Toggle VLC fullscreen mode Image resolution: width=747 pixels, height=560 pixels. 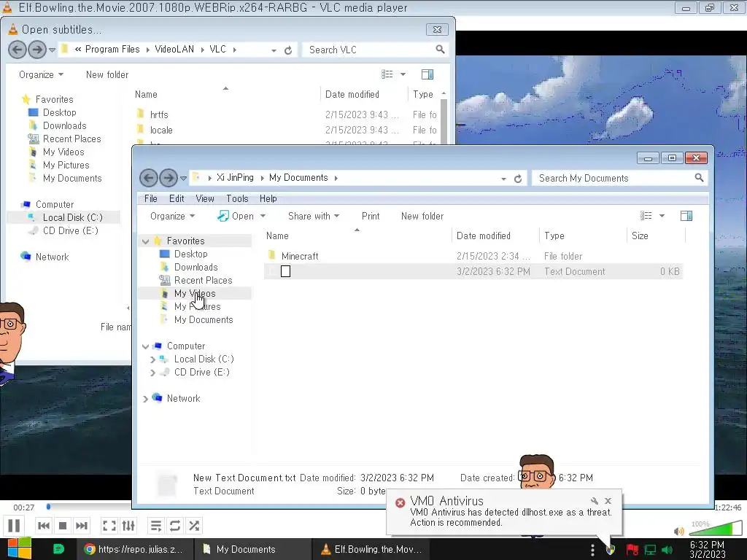pyautogui.click(x=109, y=526)
